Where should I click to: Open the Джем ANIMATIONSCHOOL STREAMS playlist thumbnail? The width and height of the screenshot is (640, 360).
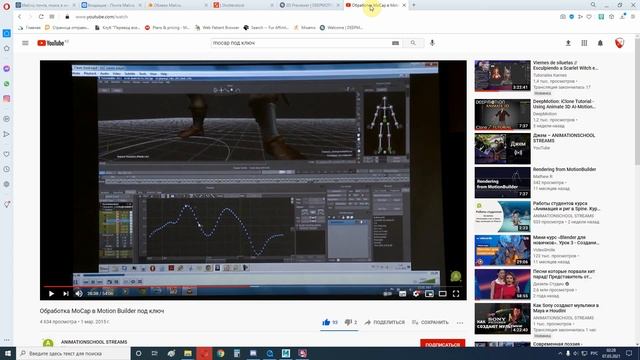[502, 148]
